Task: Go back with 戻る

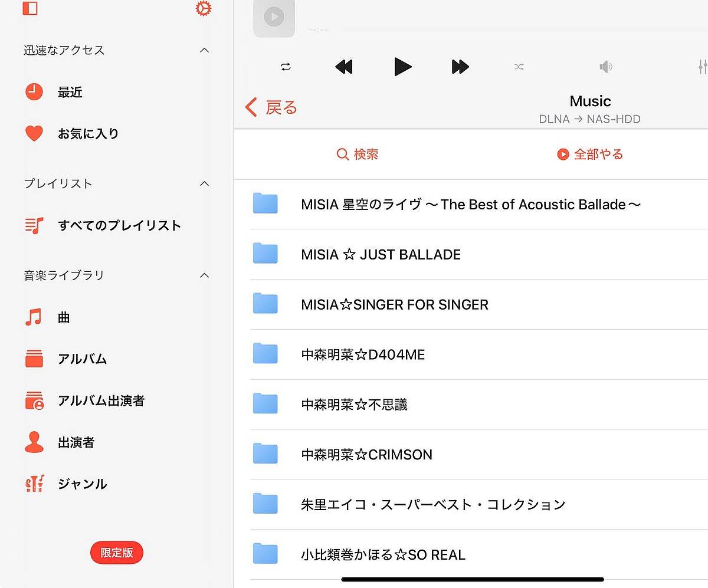Action: coord(271,107)
